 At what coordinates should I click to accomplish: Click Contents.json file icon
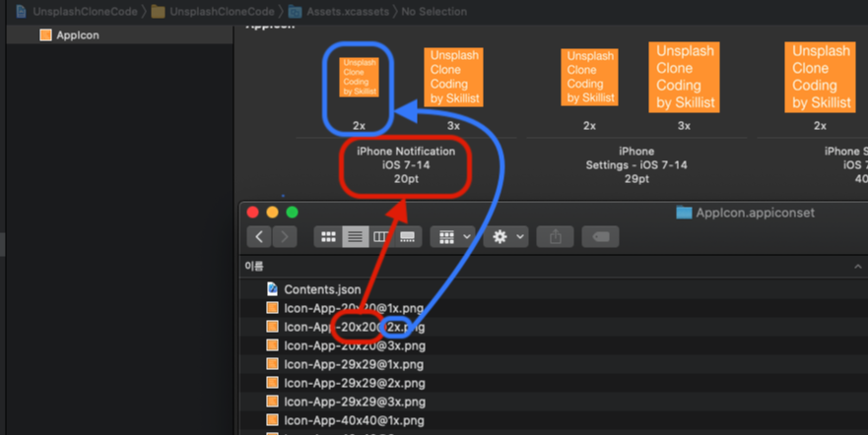click(272, 289)
